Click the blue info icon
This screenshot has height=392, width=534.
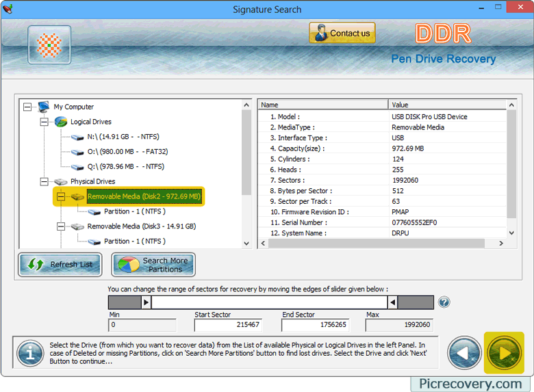coord(30,354)
